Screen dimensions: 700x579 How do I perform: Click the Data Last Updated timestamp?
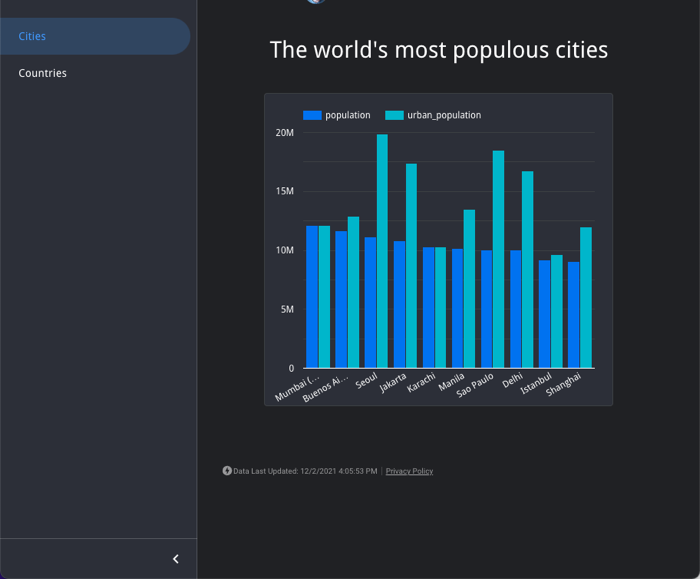[305, 471]
